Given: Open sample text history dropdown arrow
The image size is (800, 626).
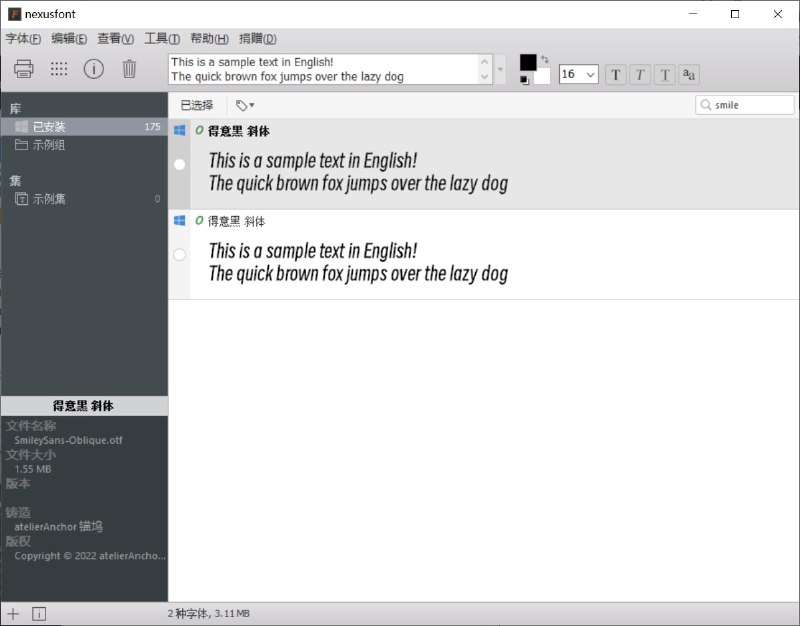Looking at the screenshot, I should pos(501,70).
